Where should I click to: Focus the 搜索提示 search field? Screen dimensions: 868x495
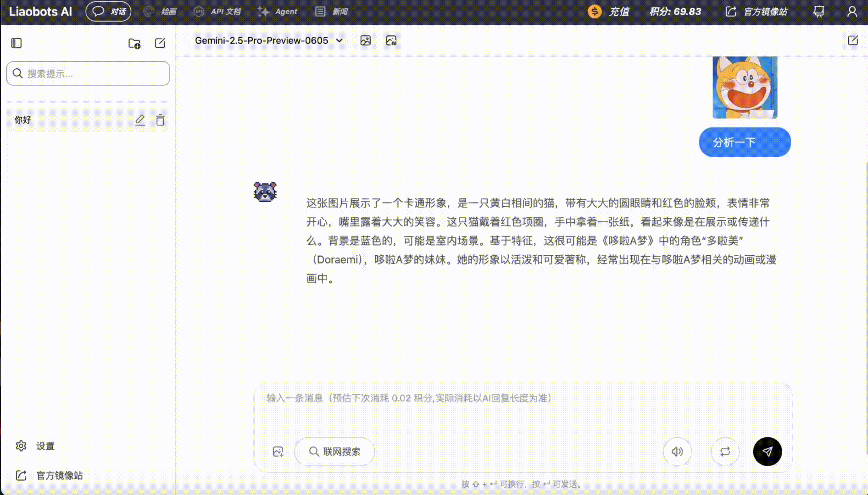click(x=88, y=73)
